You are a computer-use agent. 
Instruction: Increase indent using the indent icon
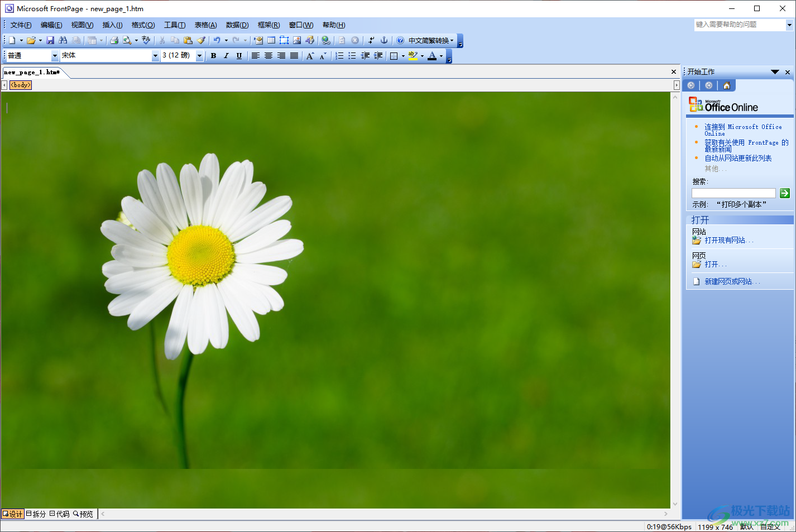click(x=378, y=56)
